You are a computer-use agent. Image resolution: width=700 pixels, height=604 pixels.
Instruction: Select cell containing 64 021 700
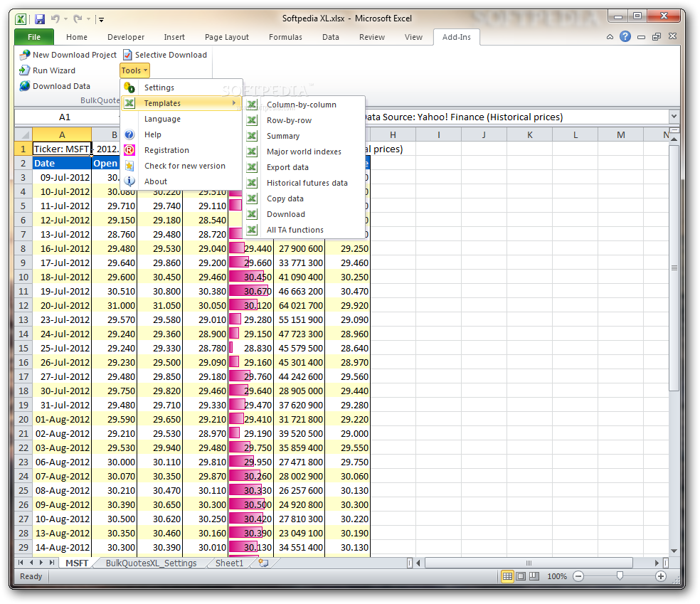pos(299,305)
